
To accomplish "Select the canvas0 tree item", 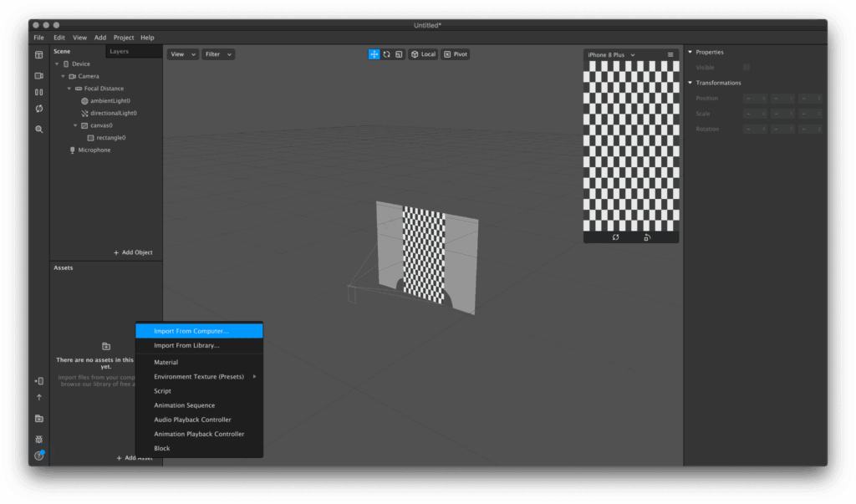I will click(x=106, y=125).
